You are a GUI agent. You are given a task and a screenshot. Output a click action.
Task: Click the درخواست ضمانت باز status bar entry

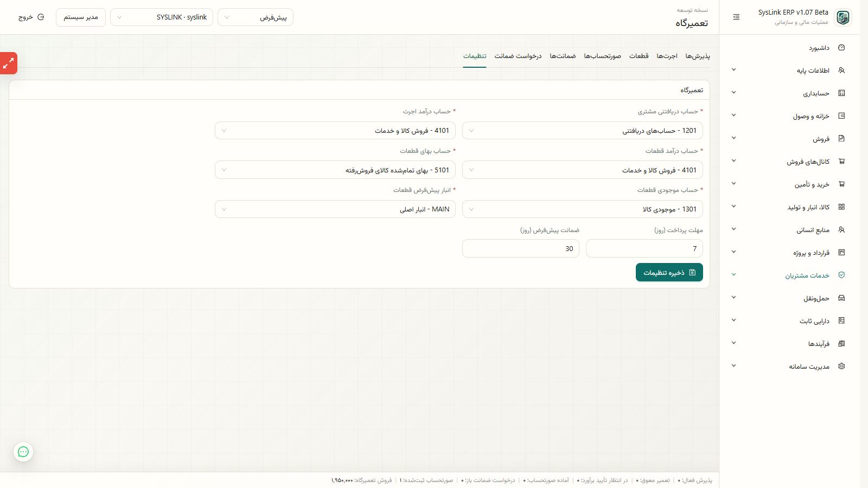click(488, 480)
